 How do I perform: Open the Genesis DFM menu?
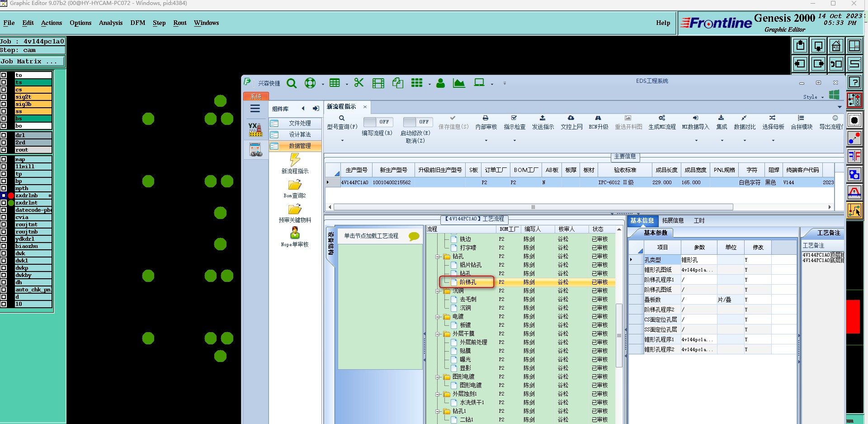point(138,23)
